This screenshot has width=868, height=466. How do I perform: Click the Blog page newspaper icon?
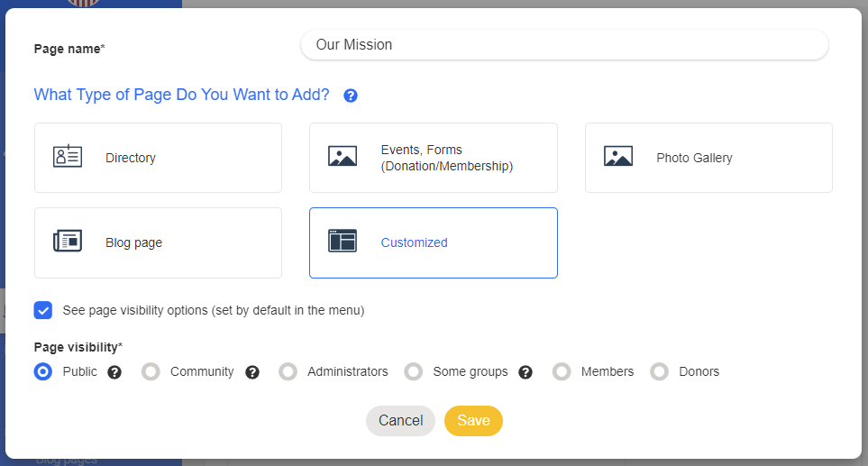(x=68, y=242)
